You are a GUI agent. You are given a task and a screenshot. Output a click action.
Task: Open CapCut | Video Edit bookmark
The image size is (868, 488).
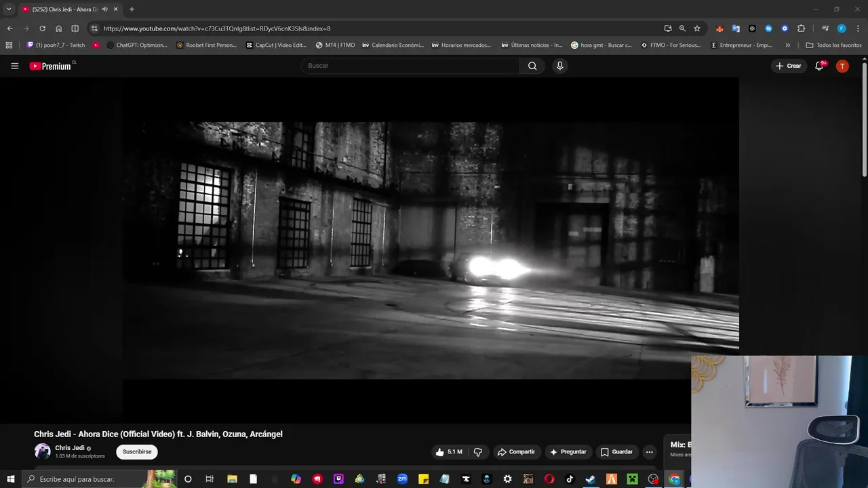tap(276, 45)
